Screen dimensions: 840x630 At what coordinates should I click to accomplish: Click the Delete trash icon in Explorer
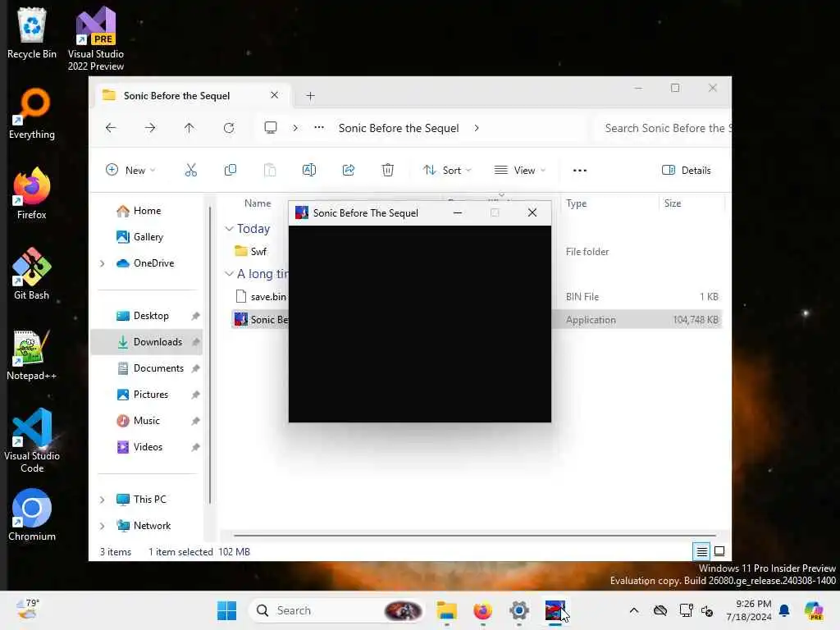[388, 171]
